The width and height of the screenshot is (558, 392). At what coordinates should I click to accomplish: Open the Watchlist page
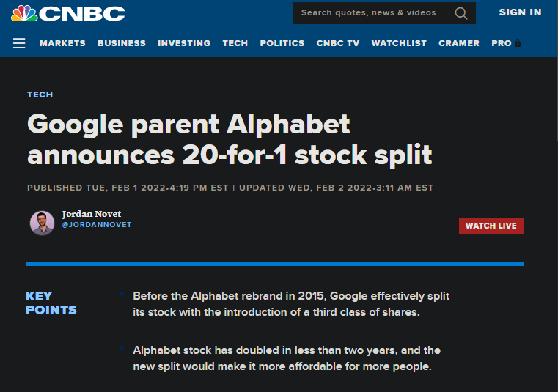tap(399, 43)
